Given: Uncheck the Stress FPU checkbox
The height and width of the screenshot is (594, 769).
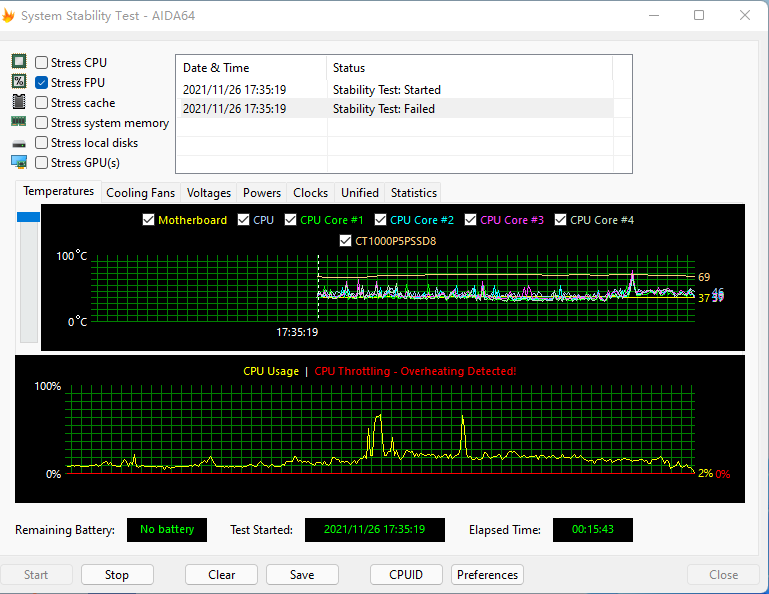Looking at the screenshot, I should pos(42,83).
